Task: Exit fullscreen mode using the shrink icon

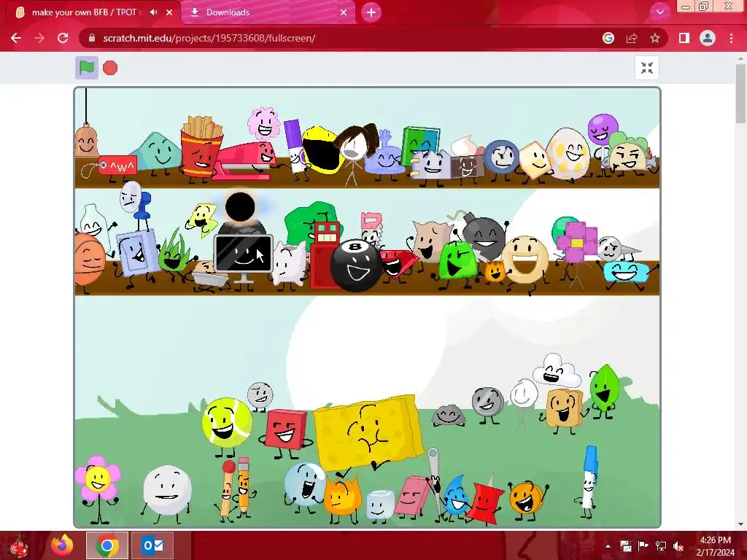Action: 646,68
